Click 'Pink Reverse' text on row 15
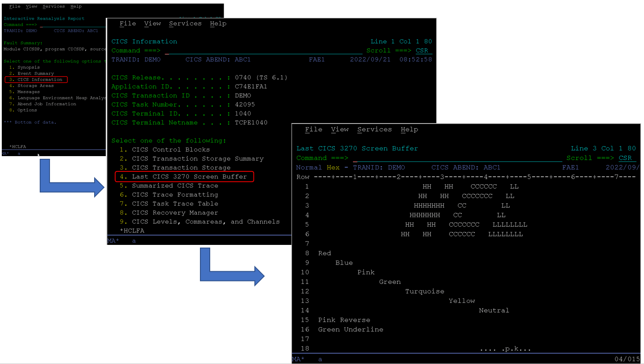 pyautogui.click(x=344, y=320)
